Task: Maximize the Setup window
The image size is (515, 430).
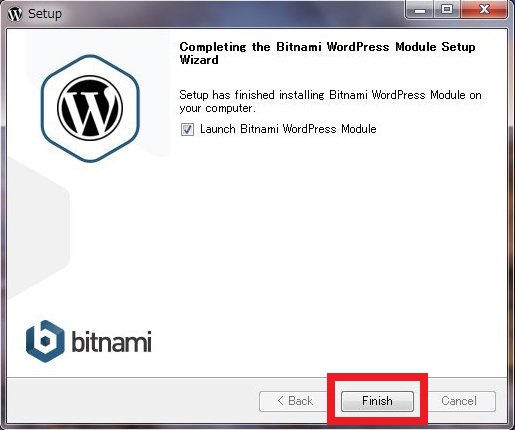Action: 447,10
